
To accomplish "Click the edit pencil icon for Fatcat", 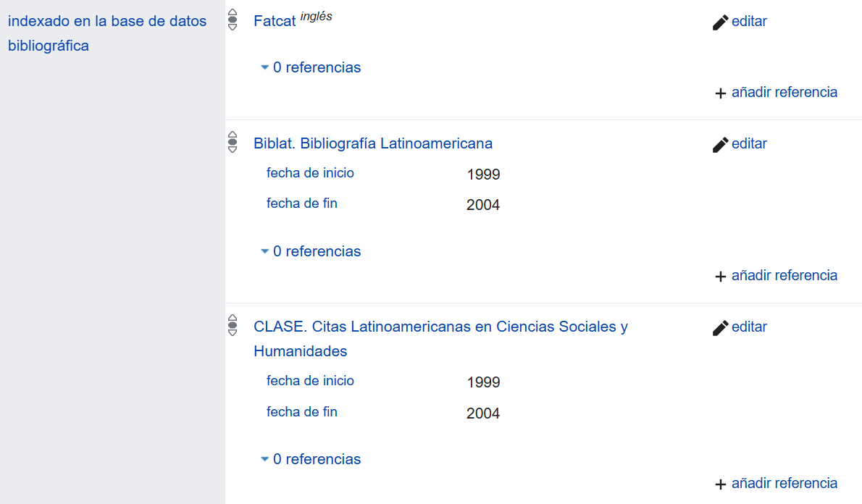I will (719, 22).
